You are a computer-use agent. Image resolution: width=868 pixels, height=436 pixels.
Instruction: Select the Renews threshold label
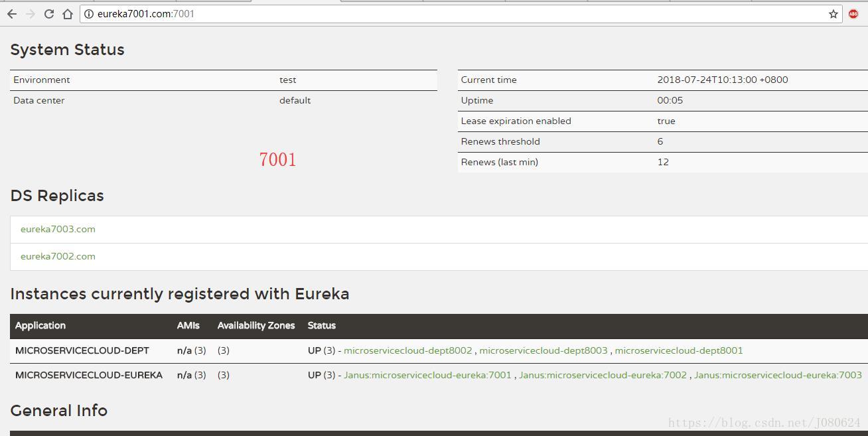[x=500, y=141]
